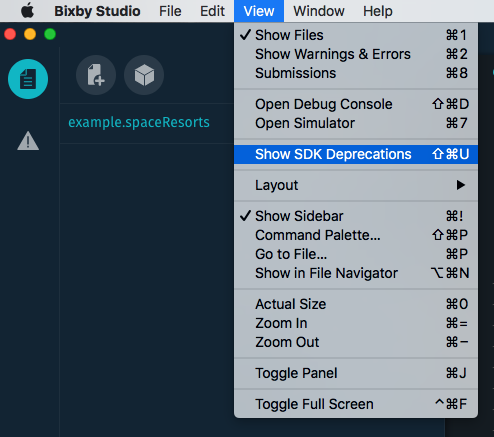Click the new file icon
Viewport: 494px width, 437px height.
coord(96,75)
